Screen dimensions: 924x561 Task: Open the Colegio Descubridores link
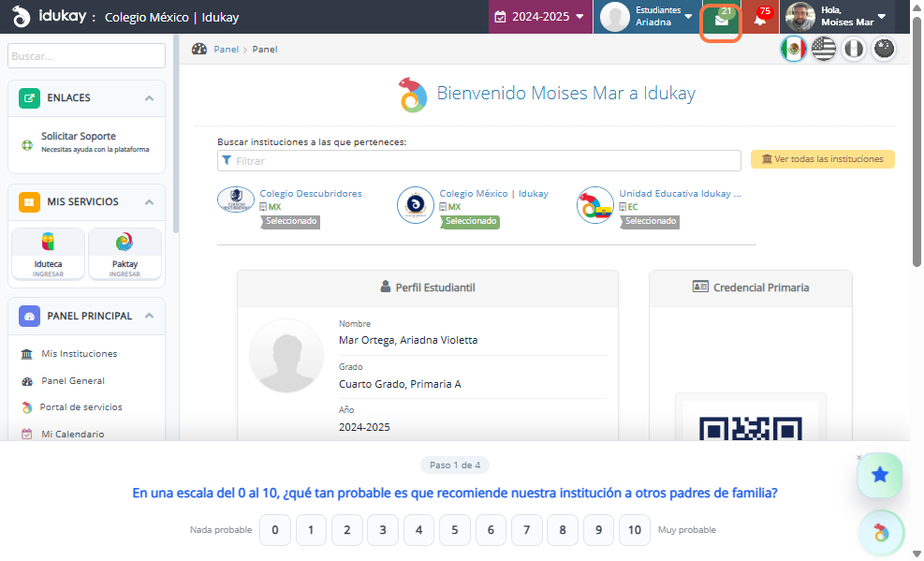click(311, 193)
